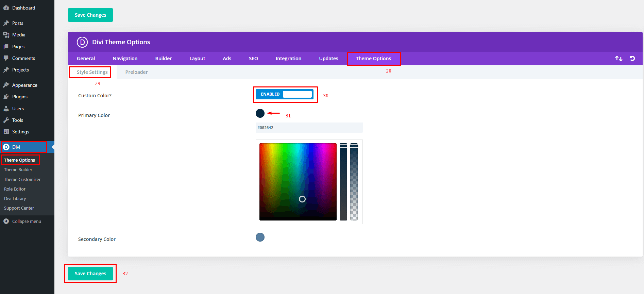Open Theme Options in Divi submenu

point(19,160)
